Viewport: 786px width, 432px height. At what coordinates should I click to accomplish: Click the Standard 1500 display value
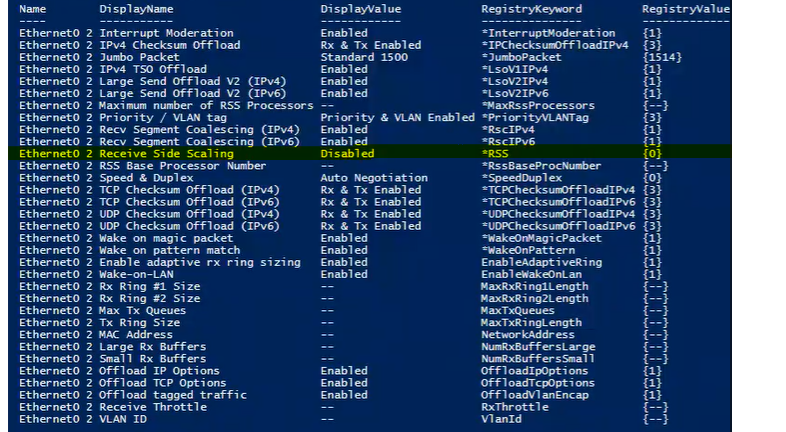click(x=364, y=57)
